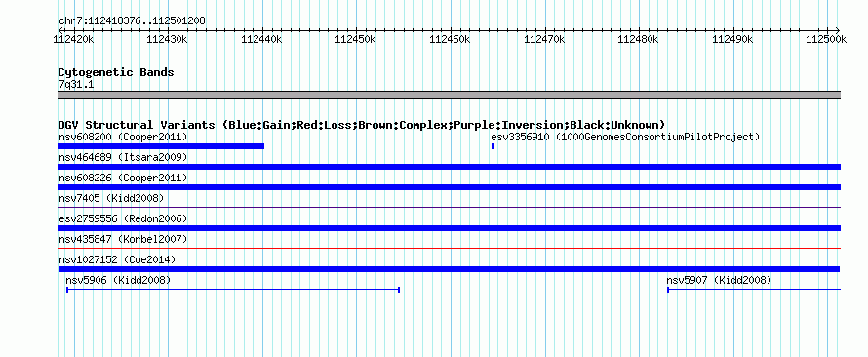Click the nsv1027152 blue gain bar
Screen dimensions: 868x357
(449, 269)
